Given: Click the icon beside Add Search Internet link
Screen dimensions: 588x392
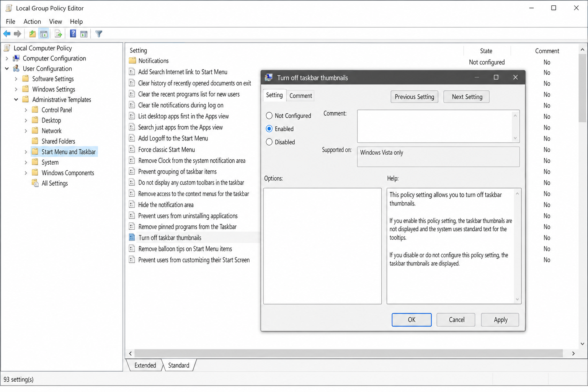Looking at the screenshot, I should (x=132, y=72).
